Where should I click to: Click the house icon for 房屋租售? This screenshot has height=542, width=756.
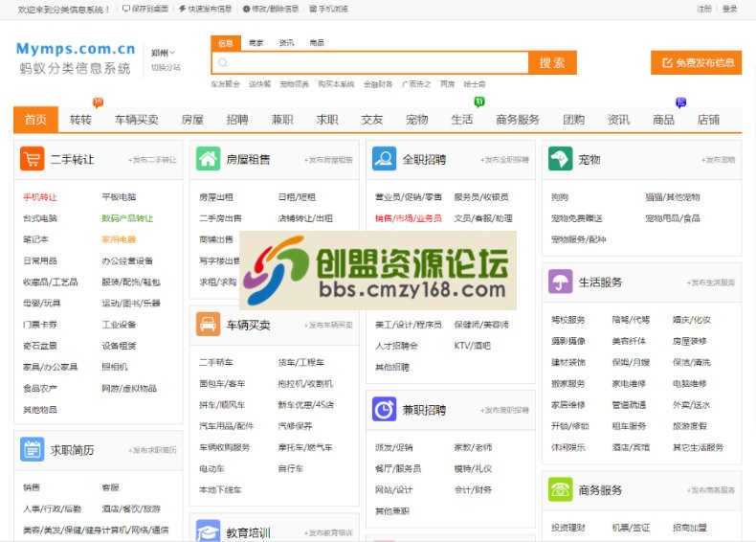click(208, 160)
